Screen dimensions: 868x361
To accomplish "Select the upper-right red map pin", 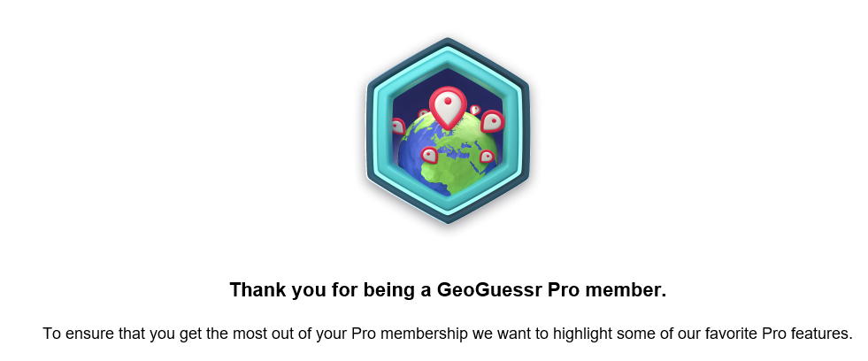I will pyautogui.click(x=492, y=121).
